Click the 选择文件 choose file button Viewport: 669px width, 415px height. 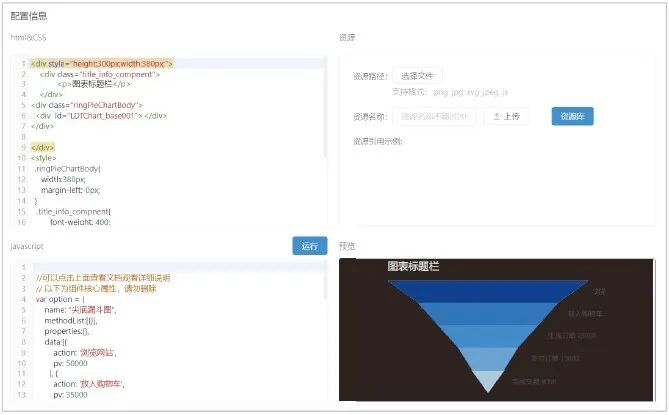(417, 76)
